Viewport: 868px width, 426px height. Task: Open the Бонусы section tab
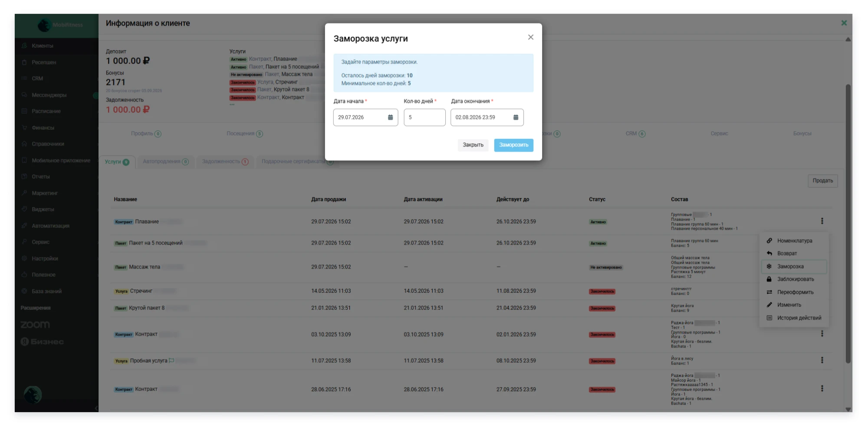(x=802, y=134)
